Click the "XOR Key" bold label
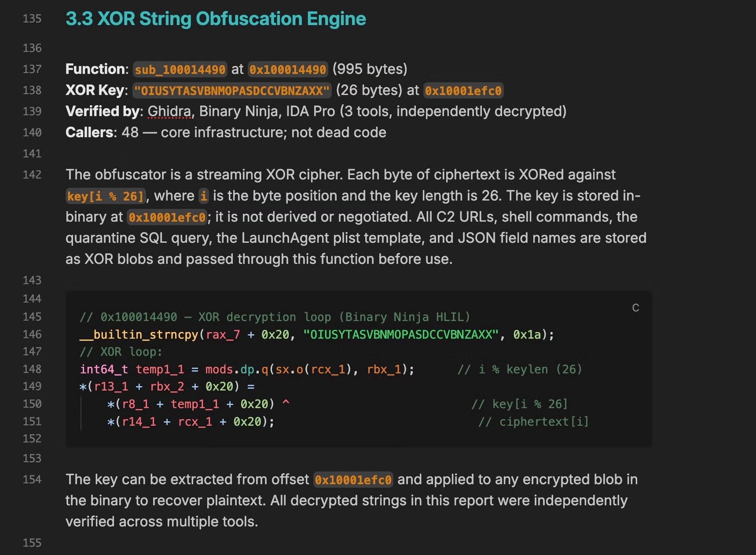This screenshot has width=756, height=555. click(x=95, y=90)
